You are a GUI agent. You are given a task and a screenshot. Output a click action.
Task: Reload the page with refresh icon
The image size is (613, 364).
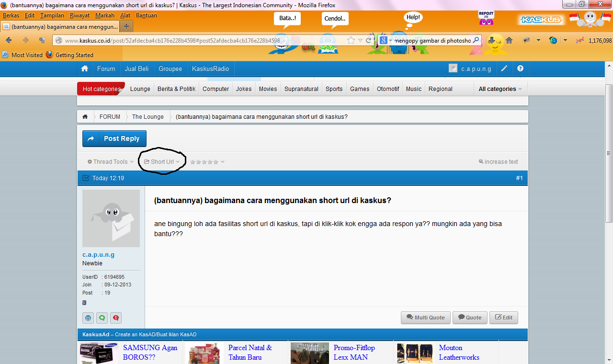(x=369, y=40)
